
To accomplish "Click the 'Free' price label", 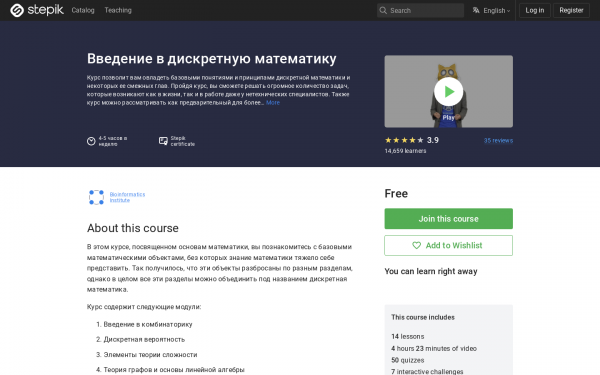I will point(396,194).
